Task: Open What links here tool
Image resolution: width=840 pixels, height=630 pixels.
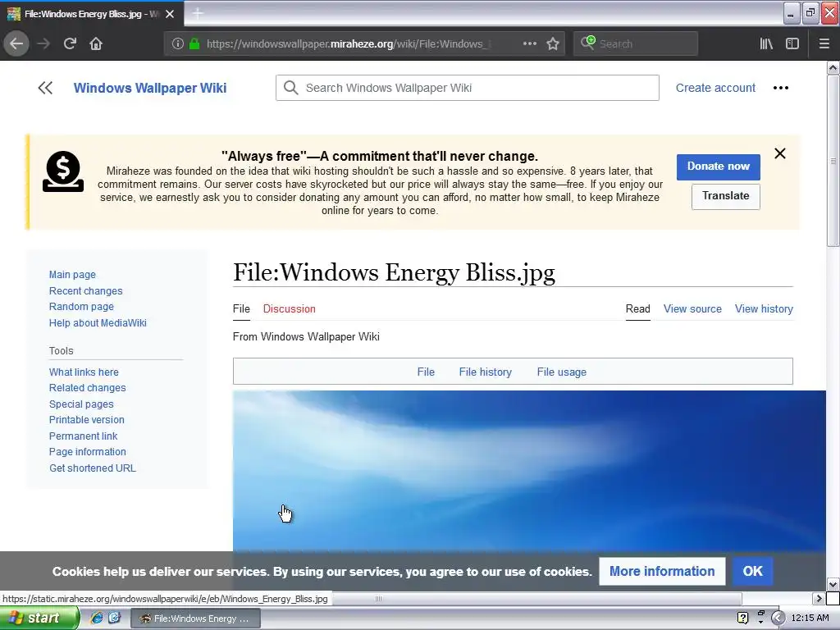Action: tap(84, 372)
